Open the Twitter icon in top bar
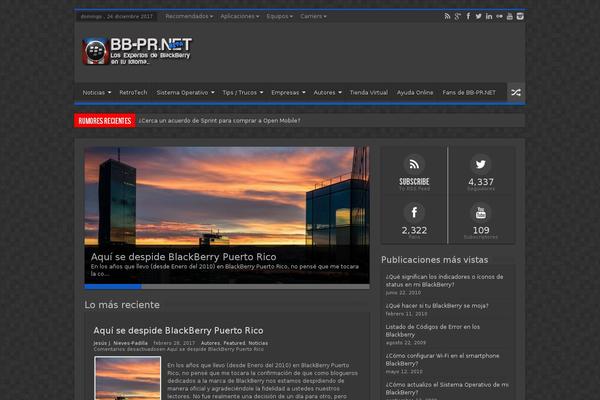 click(x=479, y=16)
